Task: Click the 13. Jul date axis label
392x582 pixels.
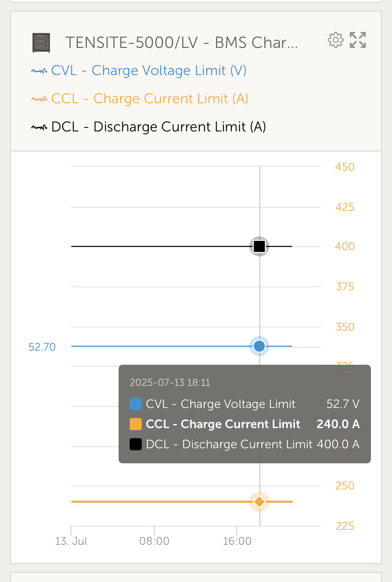Action: (71, 541)
